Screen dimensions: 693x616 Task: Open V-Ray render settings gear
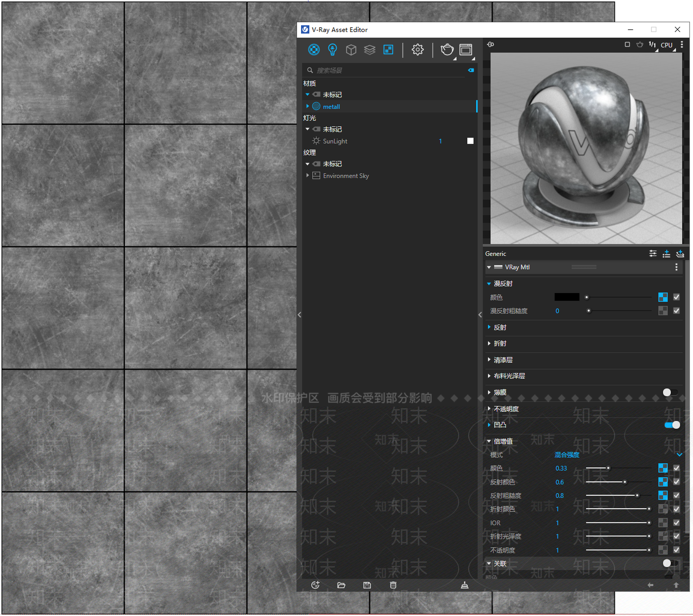418,50
